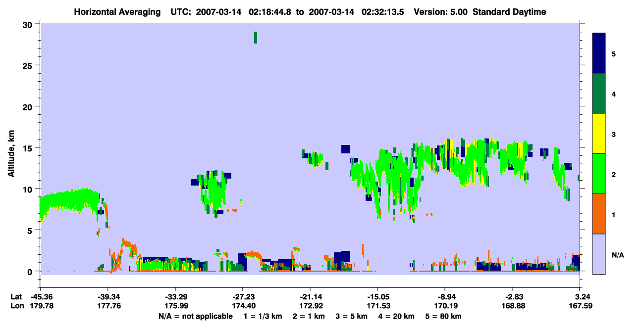The height and width of the screenshot is (330, 644).
Task: Click the 'Lat' row label
Action: coord(16,297)
